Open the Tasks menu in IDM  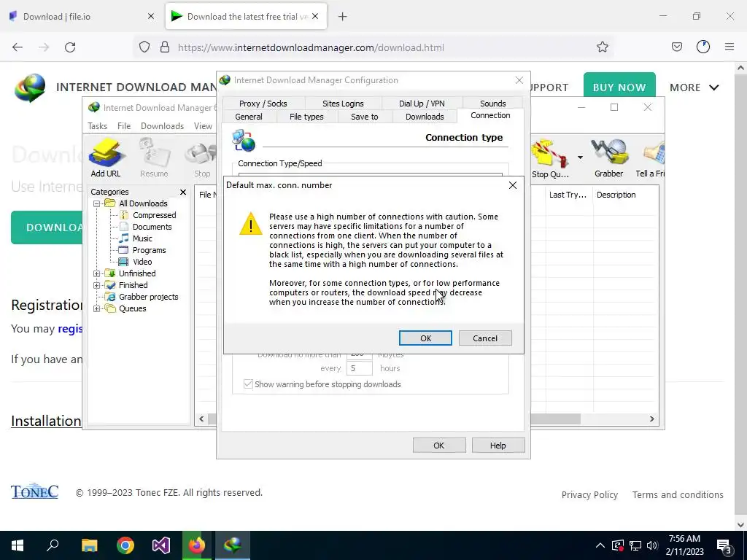(98, 125)
